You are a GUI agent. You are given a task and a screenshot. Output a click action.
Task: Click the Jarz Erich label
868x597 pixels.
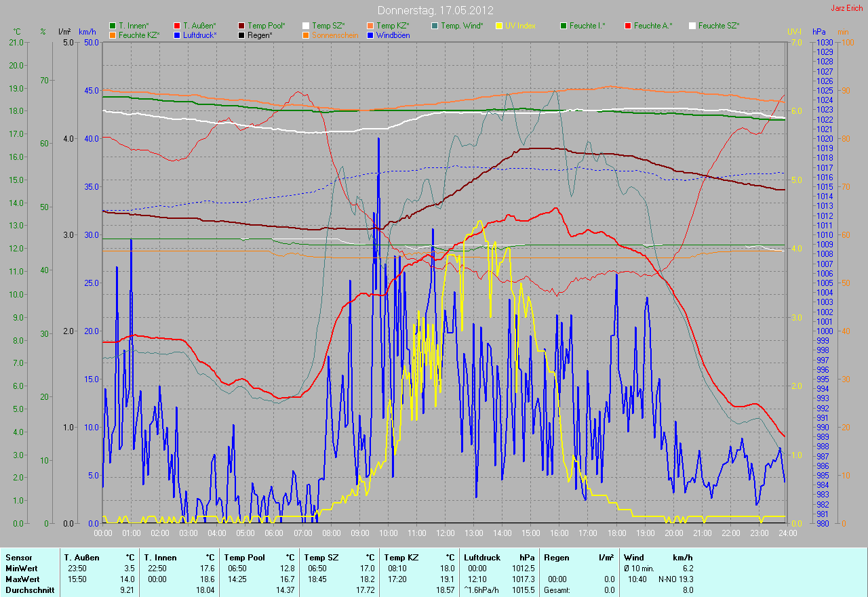tap(848, 8)
